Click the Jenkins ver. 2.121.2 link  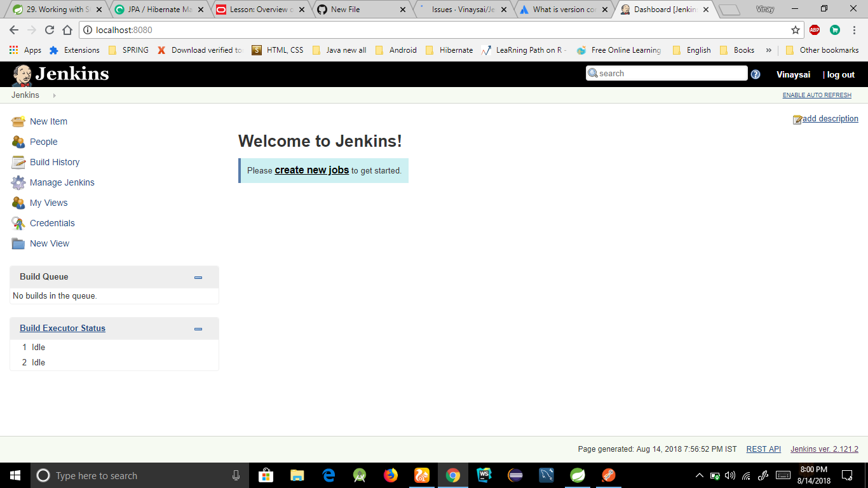[824, 449]
